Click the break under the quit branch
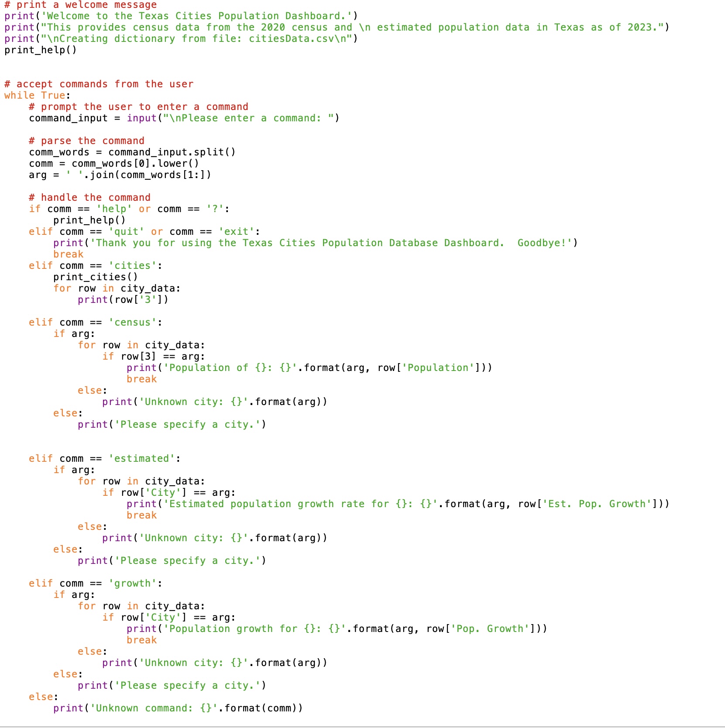Screen dimensions: 725x728 pyautogui.click(x=69, y=254)
